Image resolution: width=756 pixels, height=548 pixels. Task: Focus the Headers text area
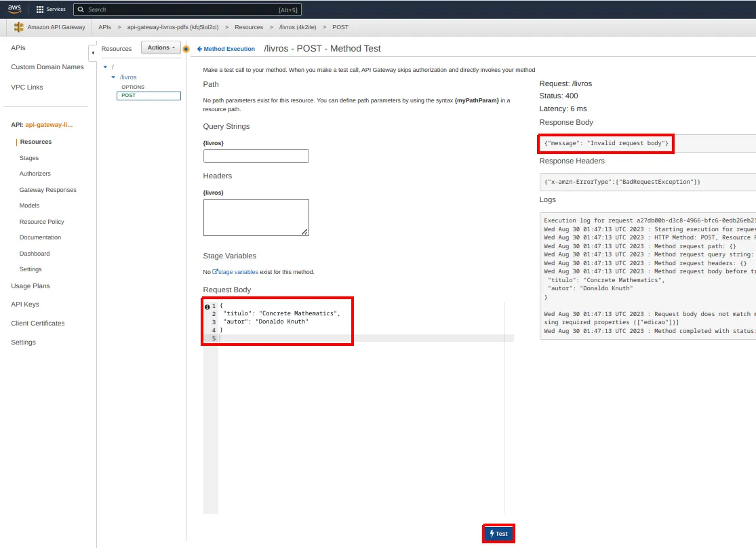[256, 218]
